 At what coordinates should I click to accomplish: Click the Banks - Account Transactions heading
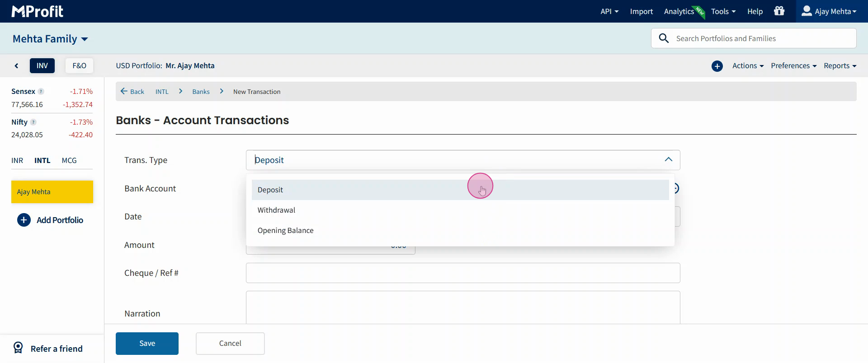[202, 120]
